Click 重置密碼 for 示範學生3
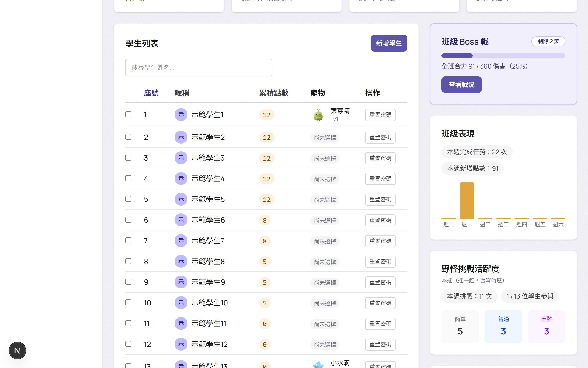588x368 pixels. click(380, 158)
